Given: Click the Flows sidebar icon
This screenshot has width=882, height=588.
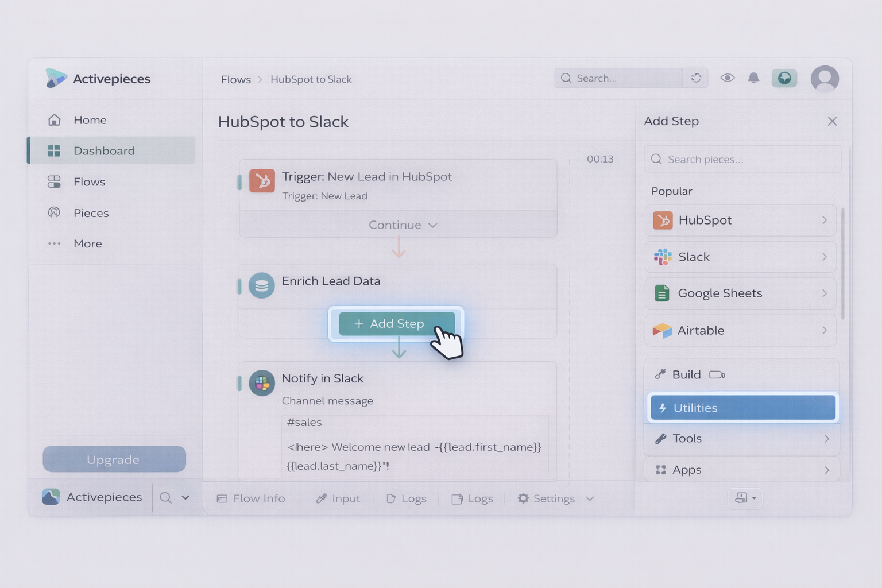Looking at the screenshot, I should coord(54,181).
